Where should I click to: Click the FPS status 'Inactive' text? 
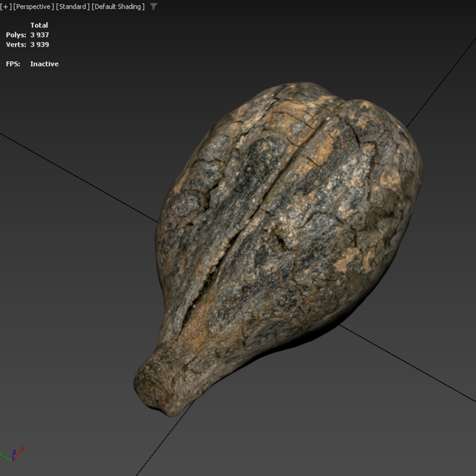click(45, 64)
